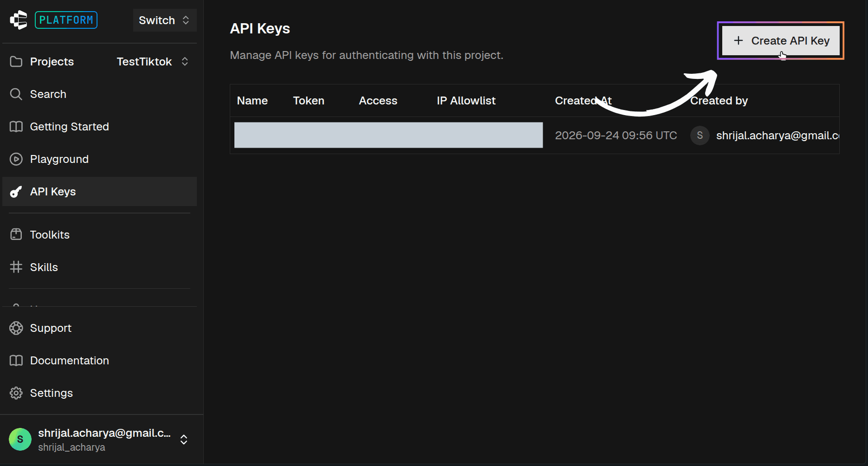This screenshot has width=868, height=466.
Task: Click the API Keys key icon
Action: [x=16, y=192]
